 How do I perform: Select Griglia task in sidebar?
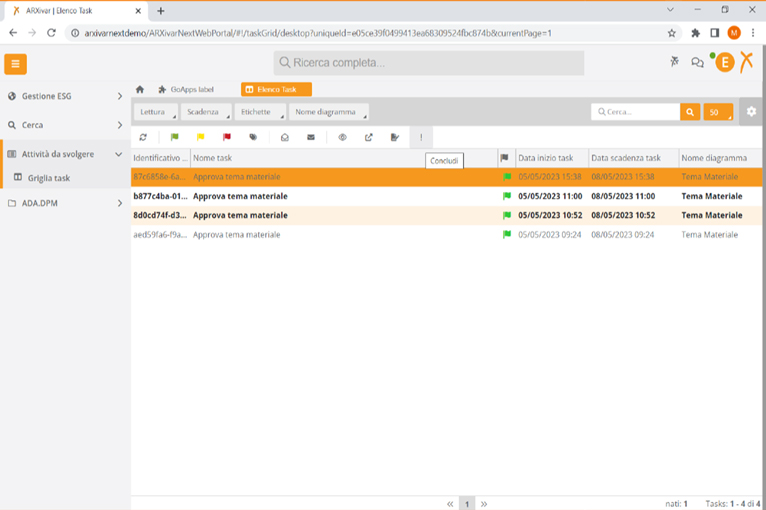point(48,178)
